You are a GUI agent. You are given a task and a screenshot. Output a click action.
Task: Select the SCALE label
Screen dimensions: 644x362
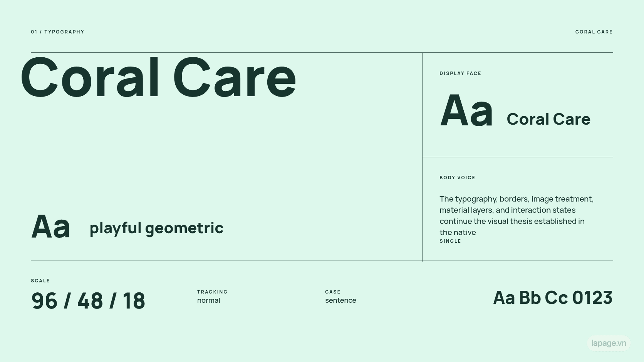point(40,281)
